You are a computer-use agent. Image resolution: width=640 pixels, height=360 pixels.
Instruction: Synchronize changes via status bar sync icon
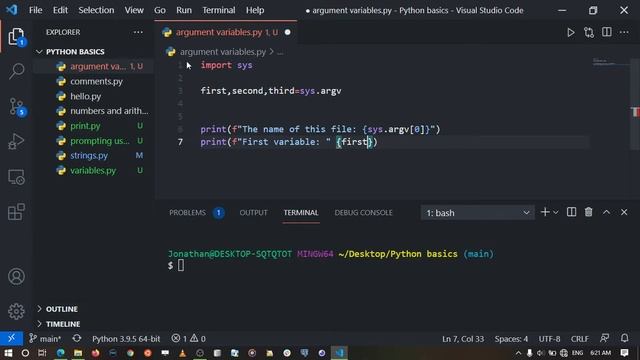point(77,338)
